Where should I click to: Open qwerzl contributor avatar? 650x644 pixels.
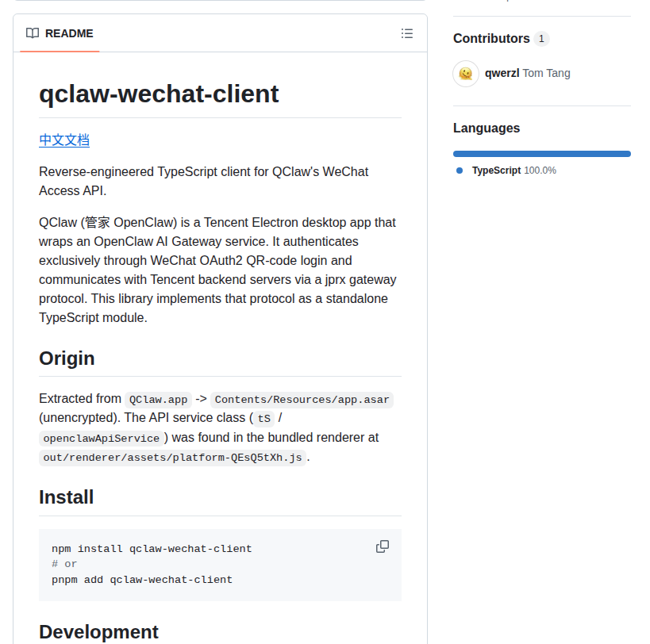pos(466,74)
